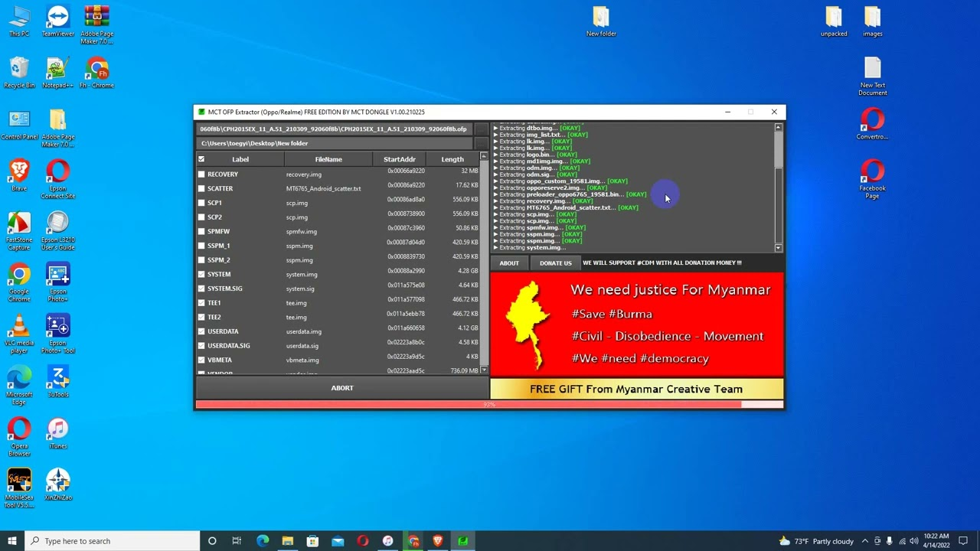Screen dimensions: 980x551
Task: Launch VLC media player from desktop
Action: 19,334
